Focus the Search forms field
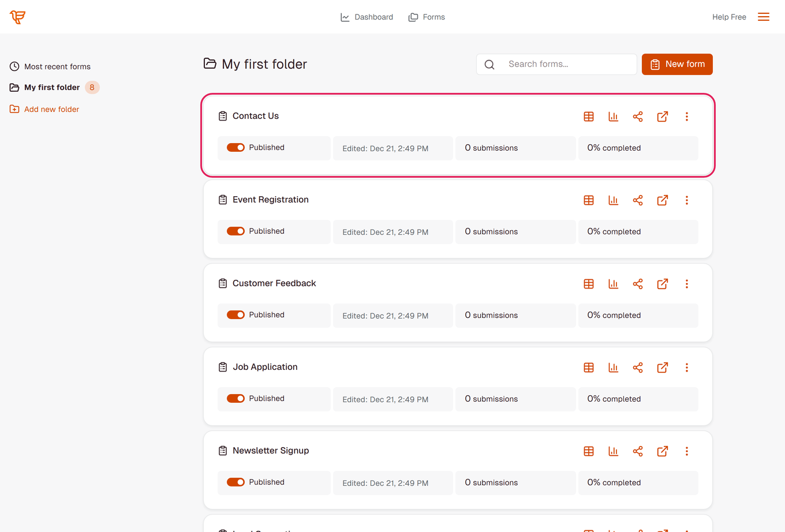 point(556,64)
